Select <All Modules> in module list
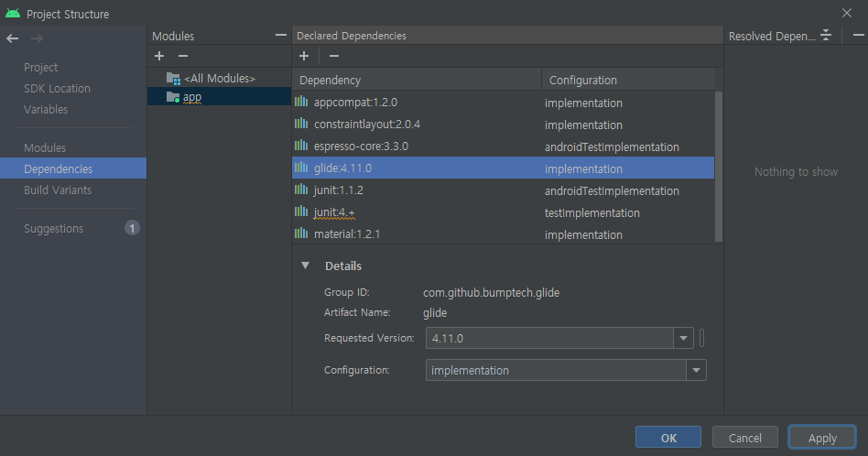Screen dimensions: 868x456 click(219, 78)
